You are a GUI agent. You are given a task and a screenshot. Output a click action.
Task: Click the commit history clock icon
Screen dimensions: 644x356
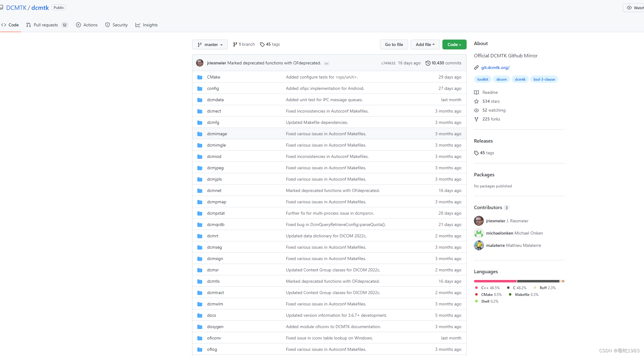[428, 63]
